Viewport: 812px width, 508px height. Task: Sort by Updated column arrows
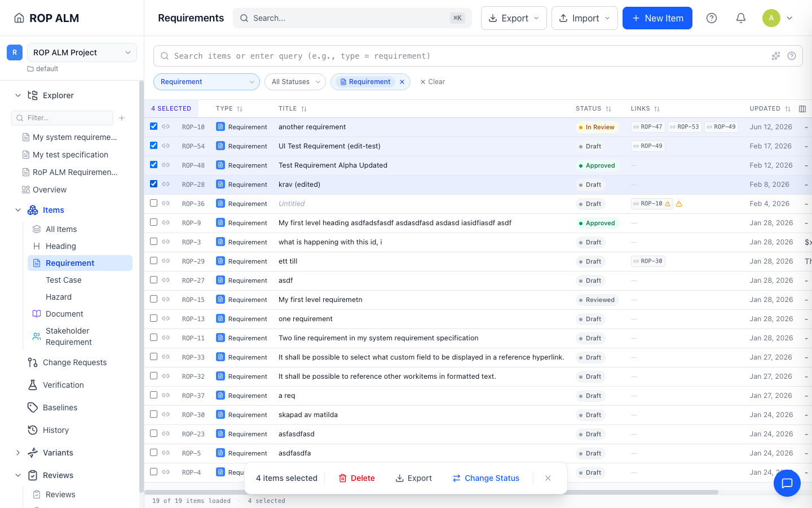(x=788, y=109)
